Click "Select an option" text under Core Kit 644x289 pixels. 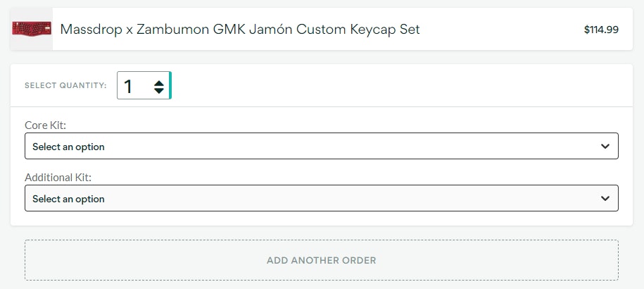click(68, 147)
